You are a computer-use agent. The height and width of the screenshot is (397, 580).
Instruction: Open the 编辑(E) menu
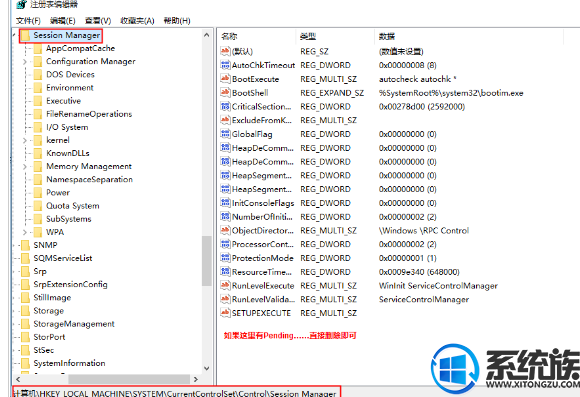(x=63, y=21)
